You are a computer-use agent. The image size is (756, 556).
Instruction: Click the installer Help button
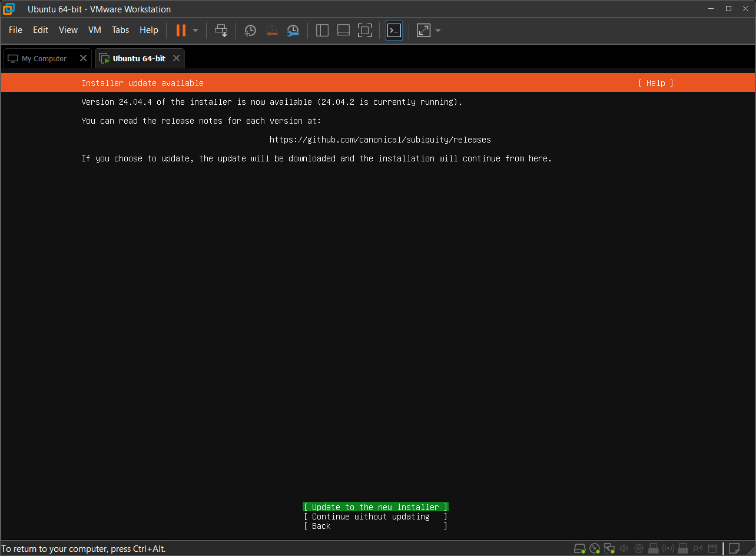pyautogui.click(x=655, y=83)
